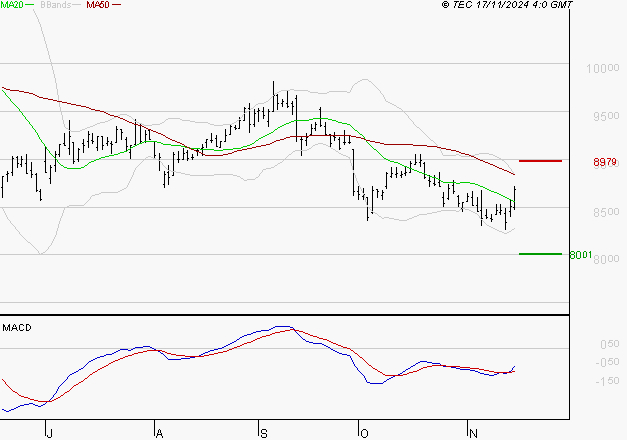This screenshot has width=627, height=440.
Task: Click the S month label on time axis
Action: pyautogui.click(x=264, y=434)
